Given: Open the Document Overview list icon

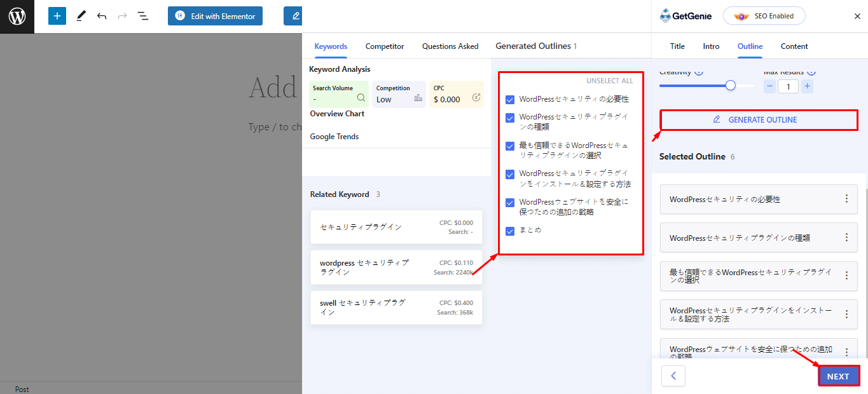Looking at the screenshot, I should [143, 16].
